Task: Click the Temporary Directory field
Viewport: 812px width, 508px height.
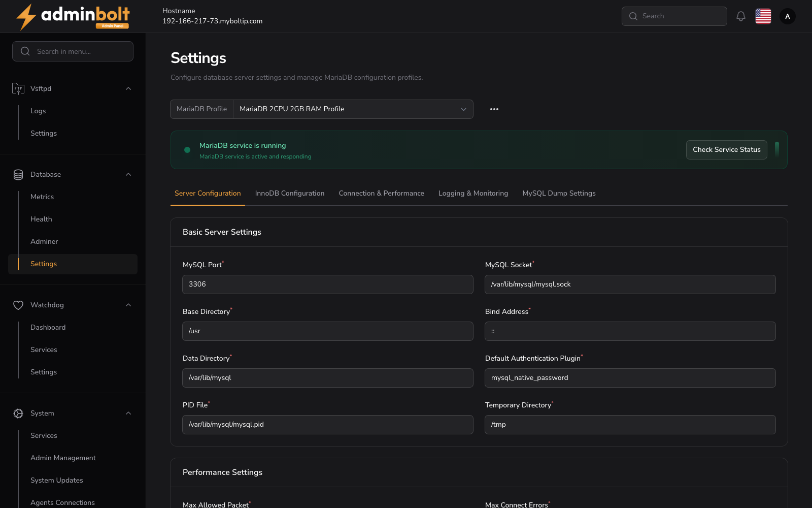Action: point(630,425)
